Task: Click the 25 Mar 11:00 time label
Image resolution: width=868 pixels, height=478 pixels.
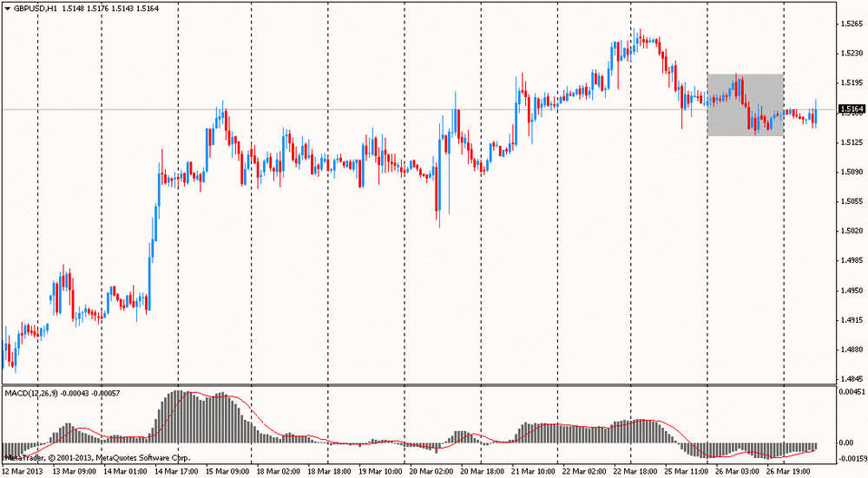Action: (x=687, y=471)
